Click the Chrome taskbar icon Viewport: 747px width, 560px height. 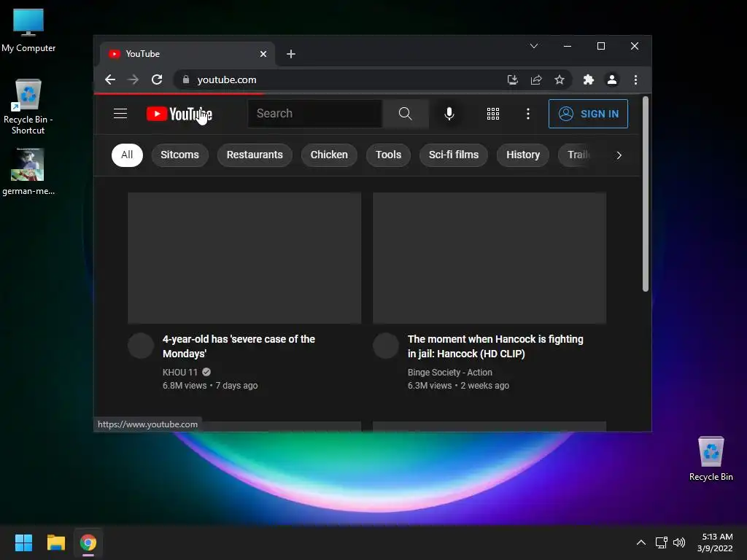[x=88, y=542]
